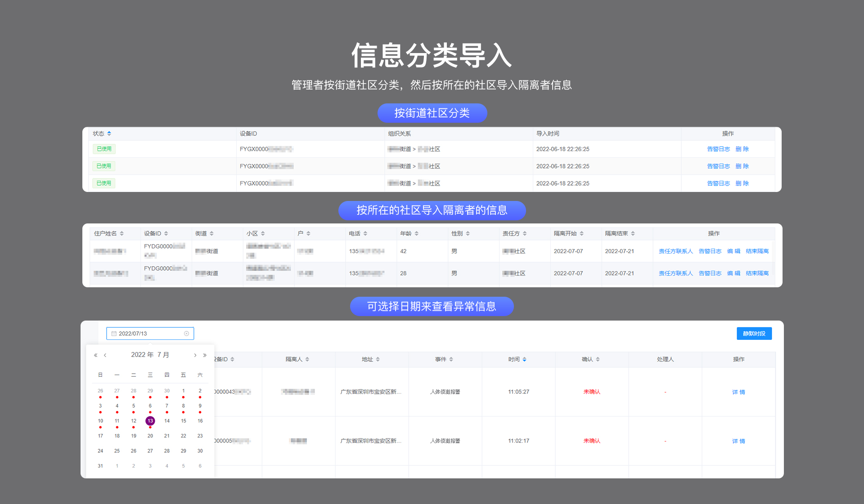Go to next month in calendar

[195, 355]
